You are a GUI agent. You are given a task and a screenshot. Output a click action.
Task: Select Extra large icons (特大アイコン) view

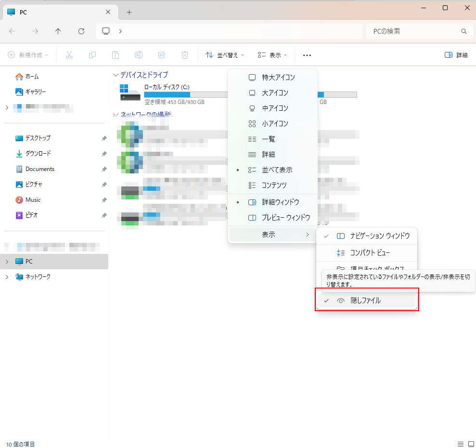pos(278,78)
